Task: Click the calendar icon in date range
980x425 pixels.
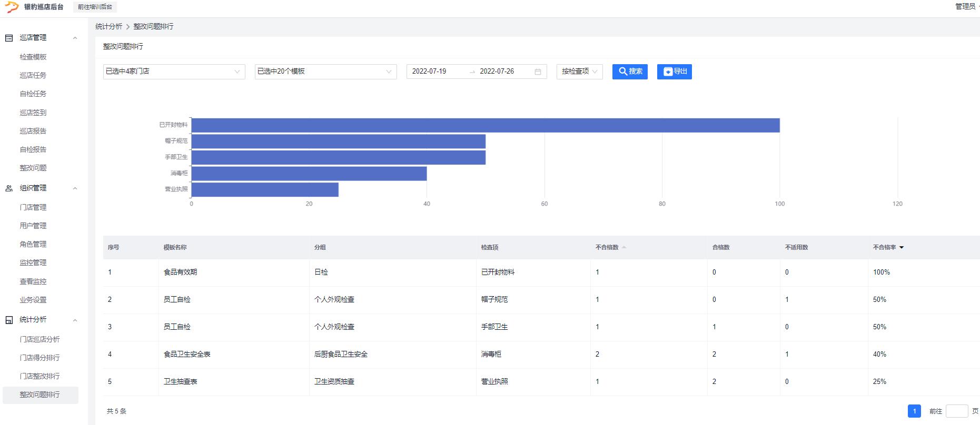Action: pyautogui.click(x=538, y=72)
